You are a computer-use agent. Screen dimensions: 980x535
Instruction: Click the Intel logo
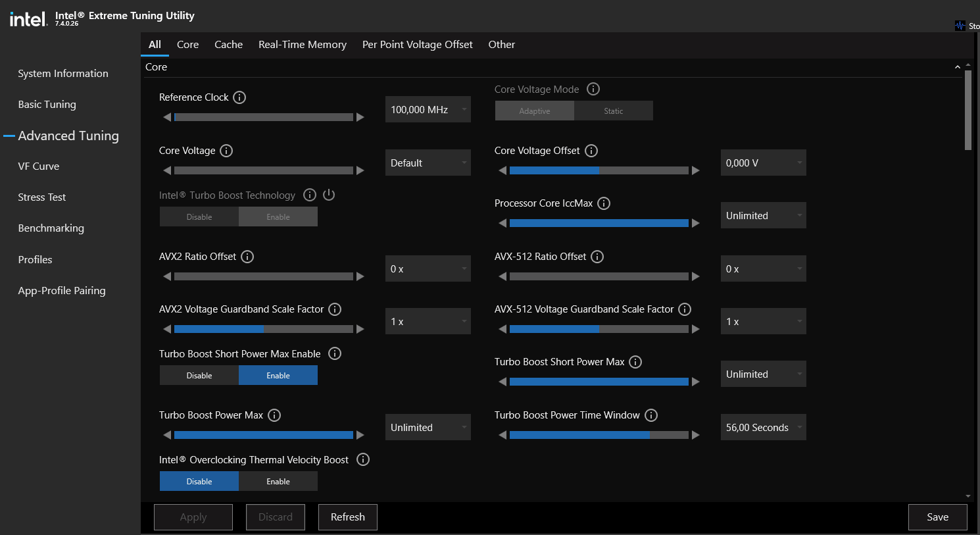tap(28, 19)
